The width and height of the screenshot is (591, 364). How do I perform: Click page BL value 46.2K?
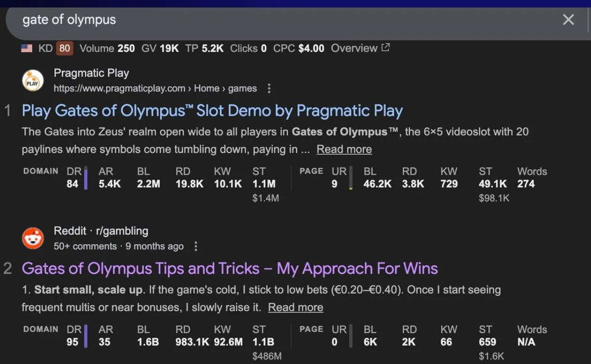[x=378, y=184]
